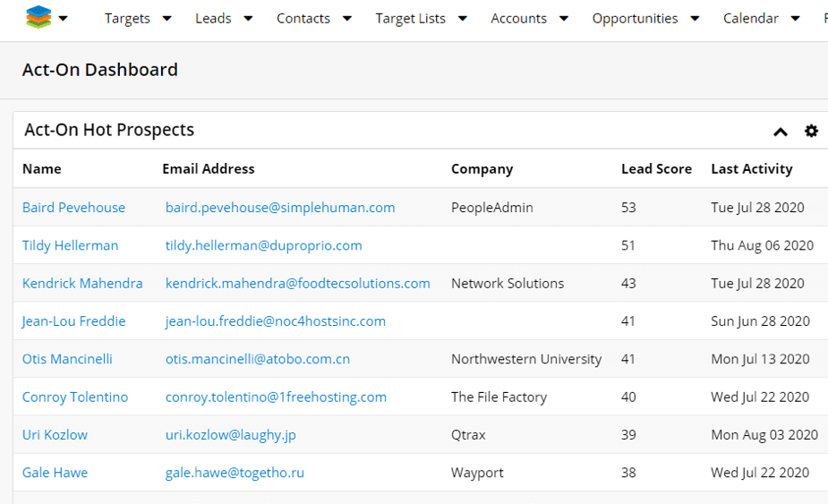Click the stacked cube app logo
Image resolution: width=828 pixels, height=504 pixels.
38,17
